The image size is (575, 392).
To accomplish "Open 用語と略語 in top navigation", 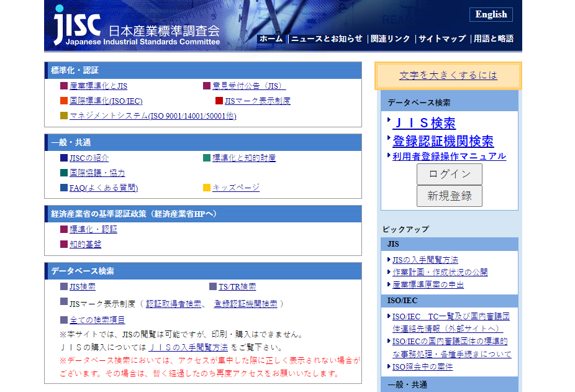I will coord(494,39).
